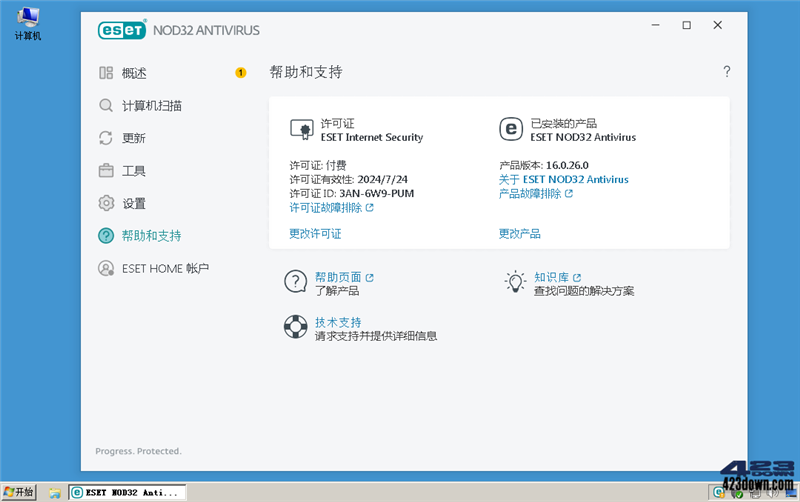Click product version 16.0.26.0 text

point(567,165)
